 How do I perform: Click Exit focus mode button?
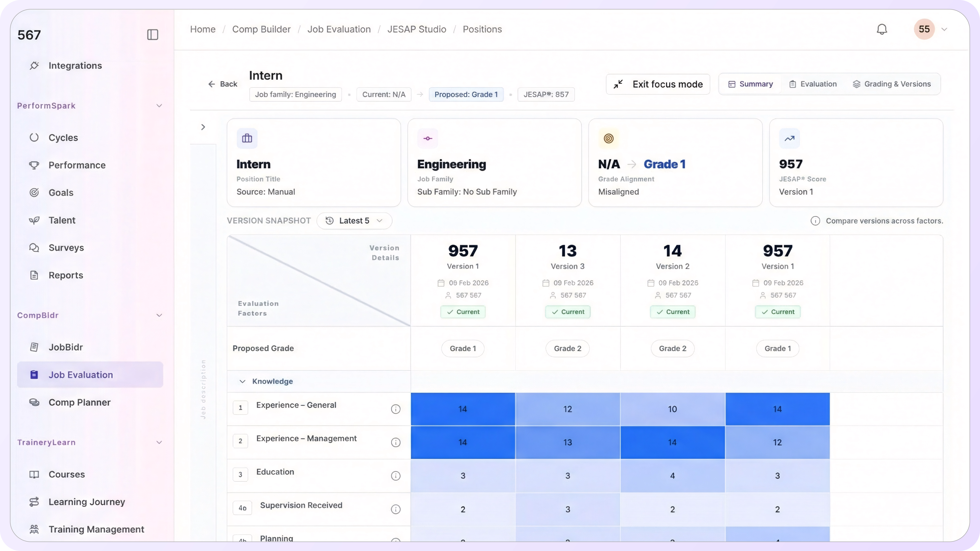click(x=658, y=84)
